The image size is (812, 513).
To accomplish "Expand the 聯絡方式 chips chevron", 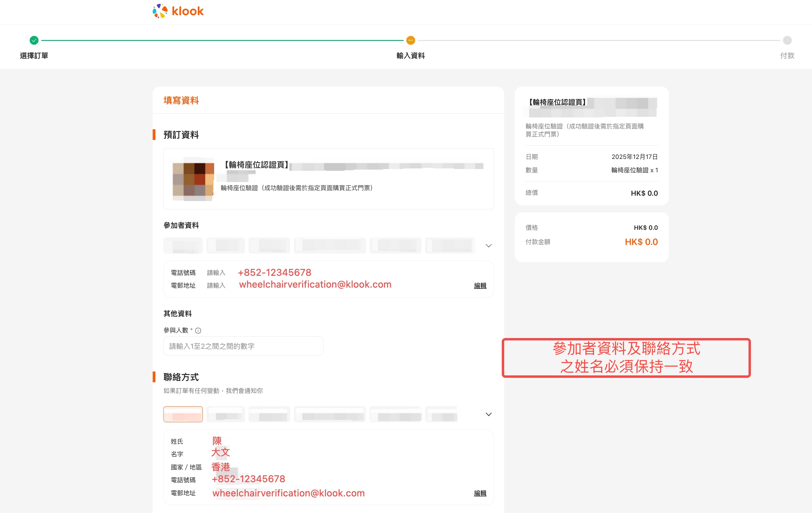I will (488, 414).
